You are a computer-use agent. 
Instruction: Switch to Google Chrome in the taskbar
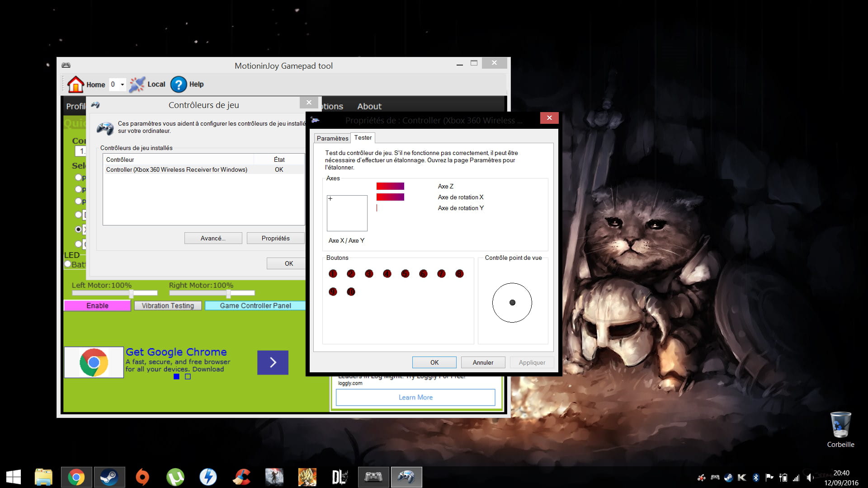point(76,477)
